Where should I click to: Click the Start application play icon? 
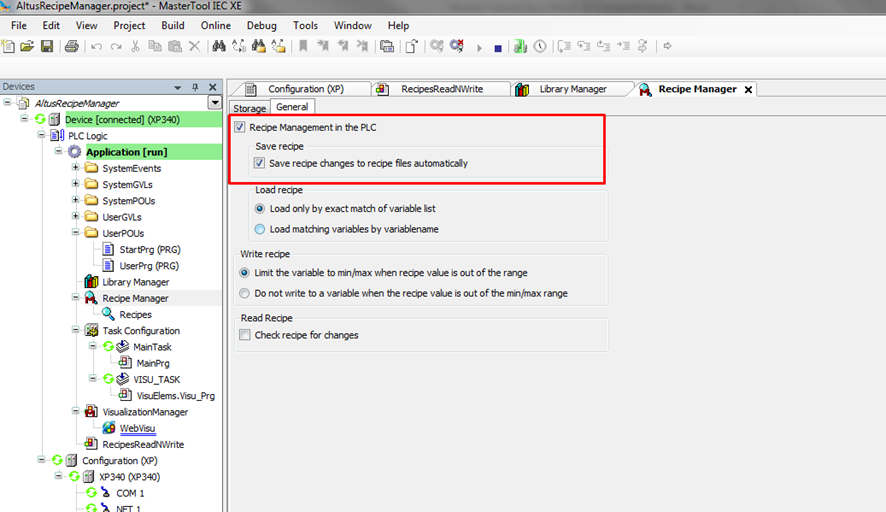[479, 47]
